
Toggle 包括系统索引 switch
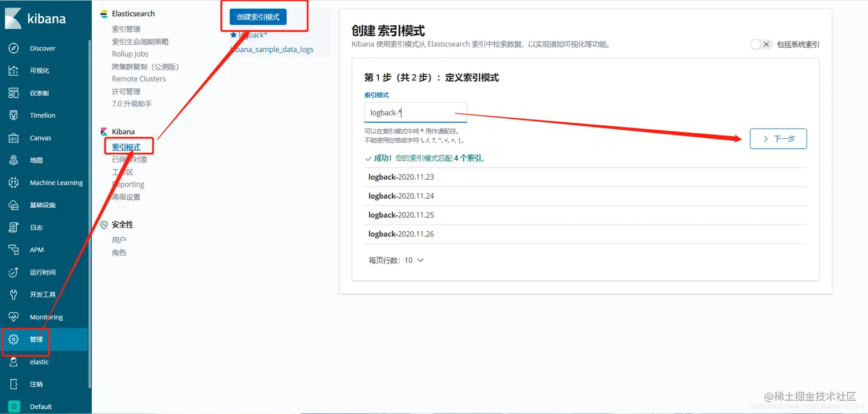(761, 44)
